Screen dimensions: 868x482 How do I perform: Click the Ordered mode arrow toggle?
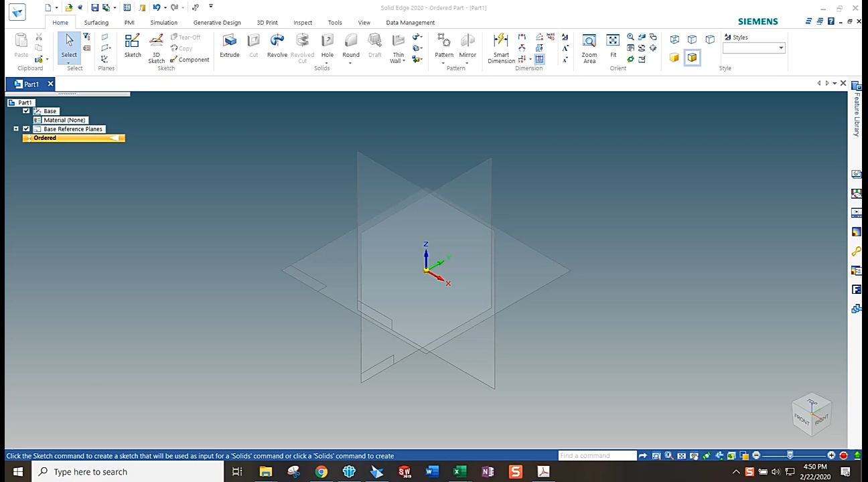pyautogui.click(x=115, y=138)
